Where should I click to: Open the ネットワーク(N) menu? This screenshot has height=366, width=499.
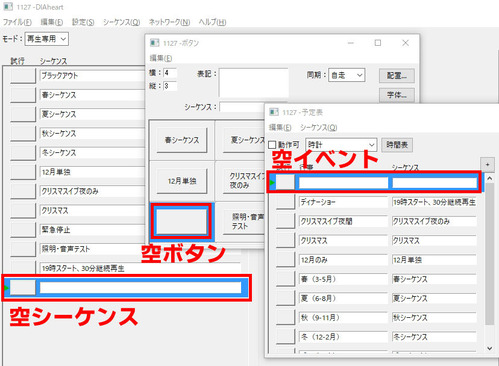click(169, 22)
